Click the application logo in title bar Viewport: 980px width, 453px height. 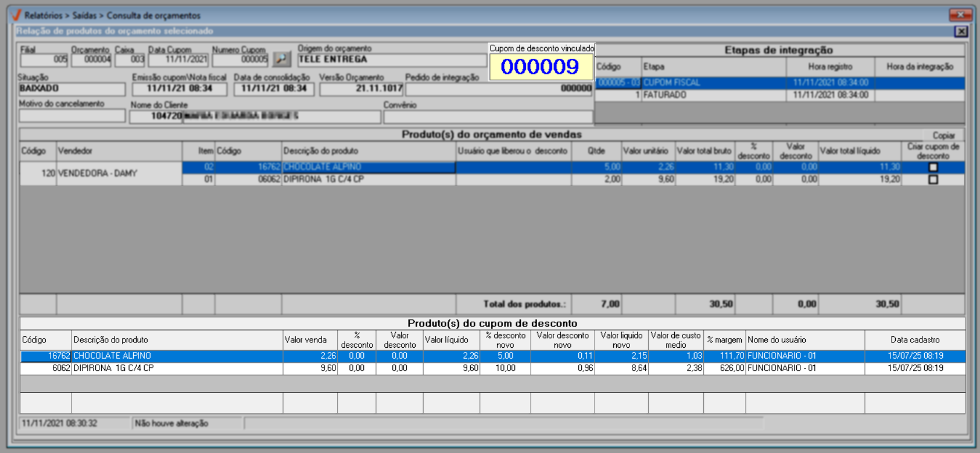coord(16,15)
